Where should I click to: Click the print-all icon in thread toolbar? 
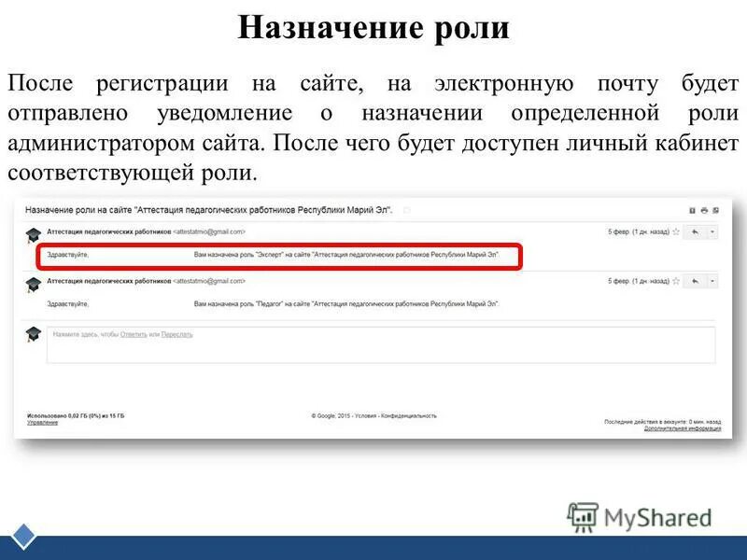click(705, 211)
